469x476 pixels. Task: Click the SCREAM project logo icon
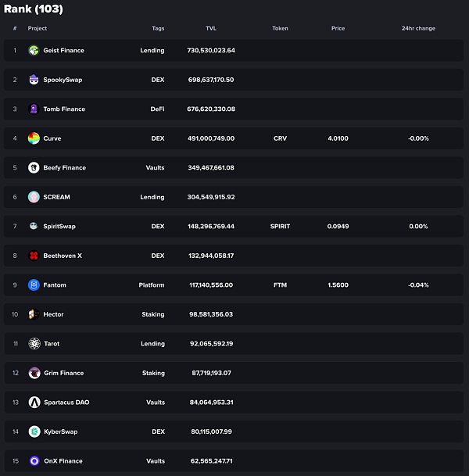34,197
